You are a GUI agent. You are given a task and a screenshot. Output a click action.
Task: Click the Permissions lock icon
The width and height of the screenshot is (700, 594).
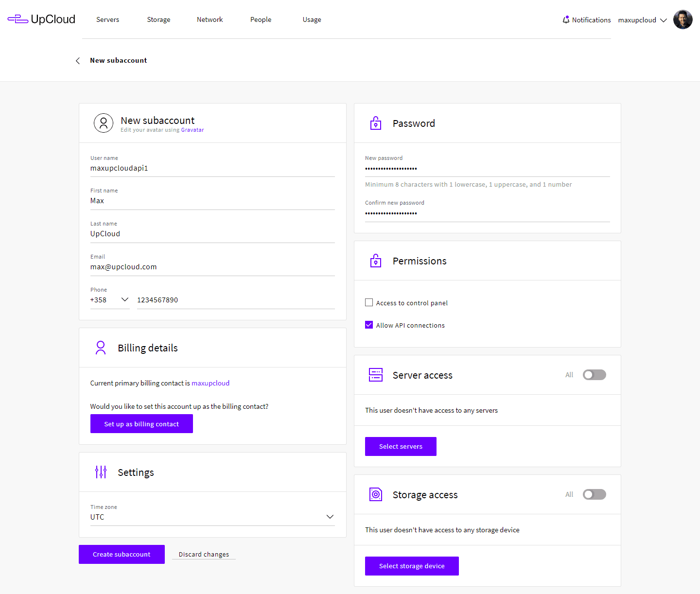point(376,261)
